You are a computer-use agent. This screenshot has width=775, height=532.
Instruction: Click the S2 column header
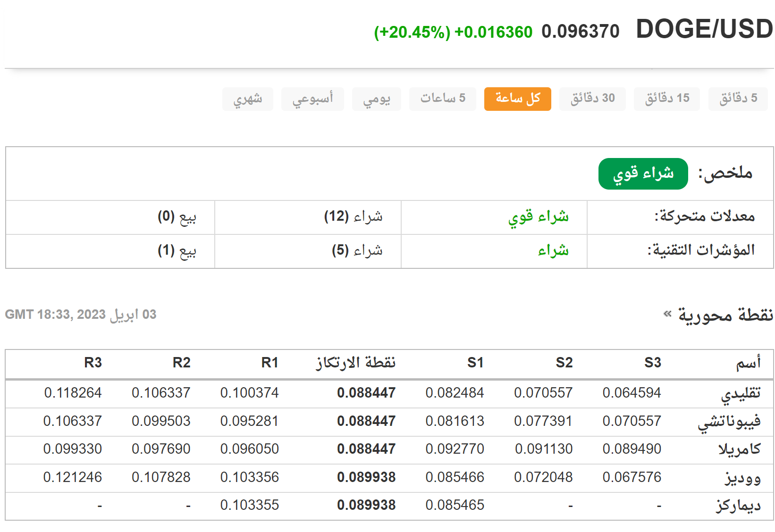coord(564,363)
